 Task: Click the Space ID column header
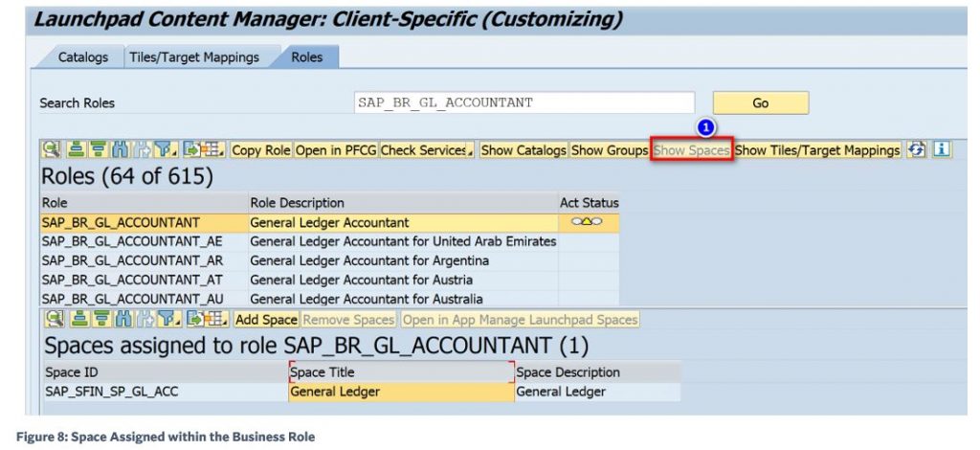tap(166, 372)
